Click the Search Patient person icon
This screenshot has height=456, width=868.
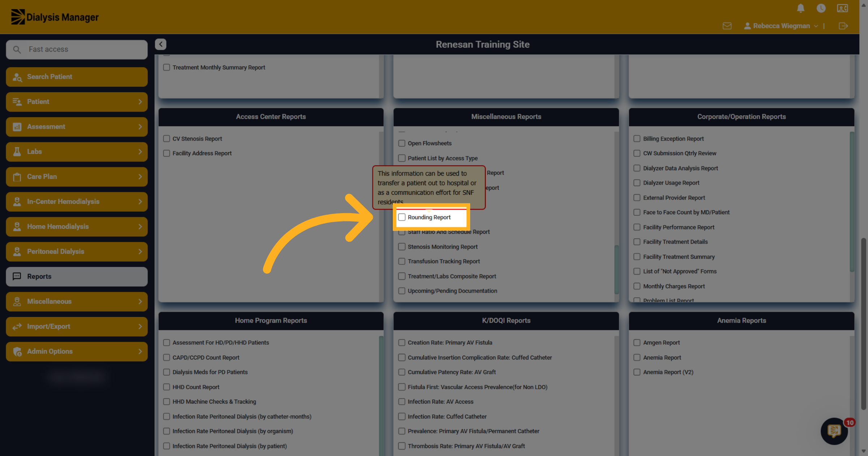pos(17,77)
